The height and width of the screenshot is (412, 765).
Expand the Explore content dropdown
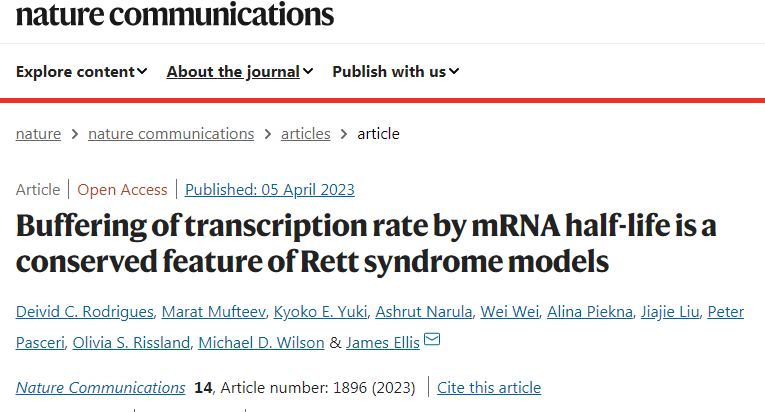(82, 71)
